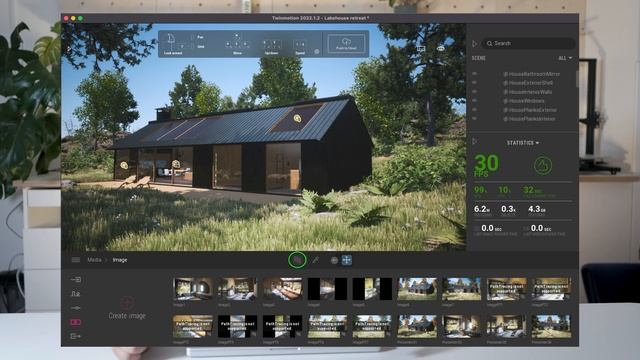This screenshot has width=640, height=360.
Task: Open the Image1 thumbnail
Action: pos(193,289)
